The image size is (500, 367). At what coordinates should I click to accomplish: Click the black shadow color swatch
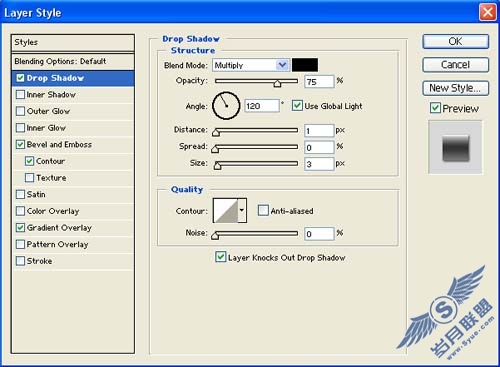[x=305, y=65]
